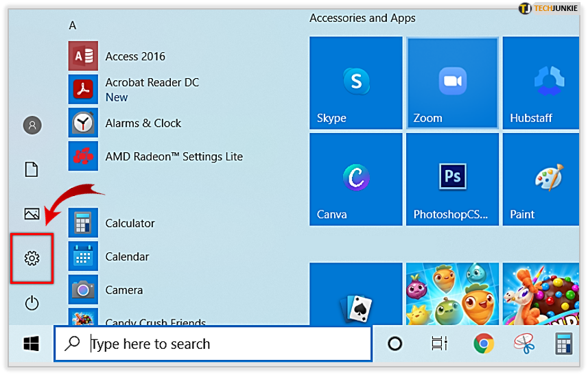The image size is (588, 375).
Task: Open the Calendar app icon
Action: point(83,256)
